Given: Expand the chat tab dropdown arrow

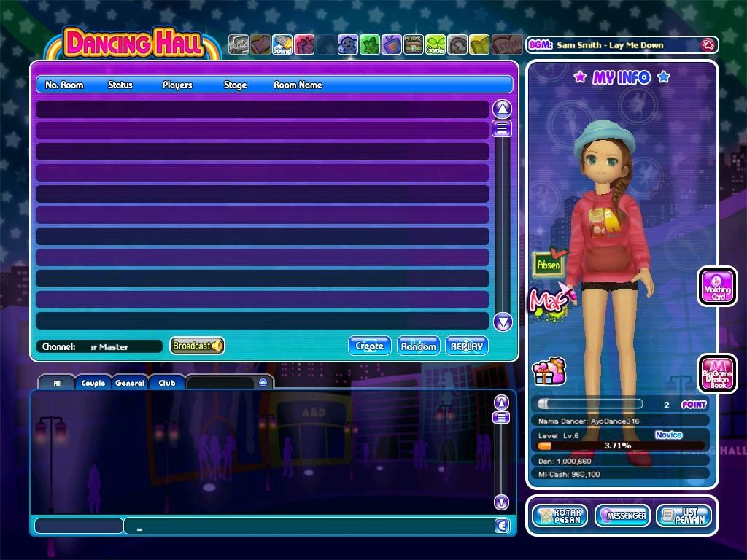Looking at the screenshot, I should (263, 382).
